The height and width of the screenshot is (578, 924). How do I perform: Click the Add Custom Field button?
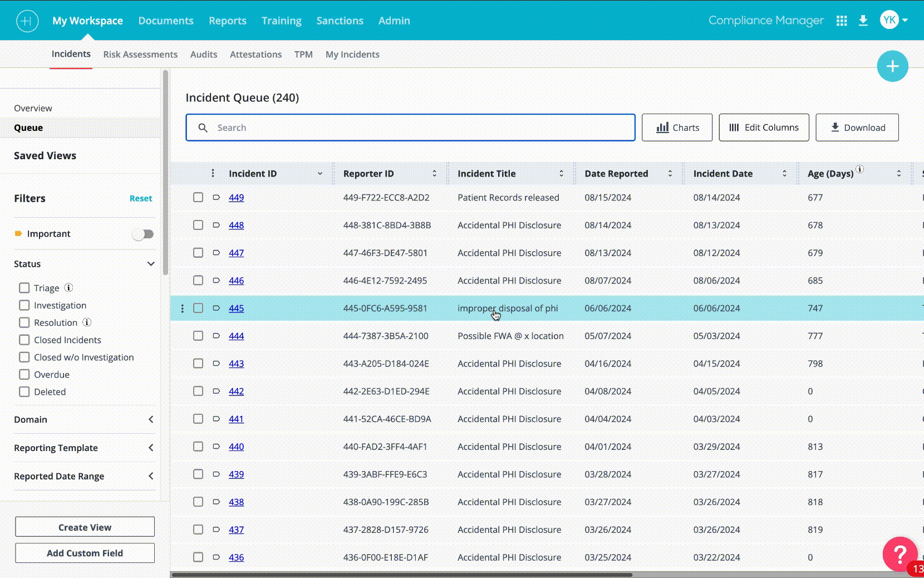(x=85, y=553)
